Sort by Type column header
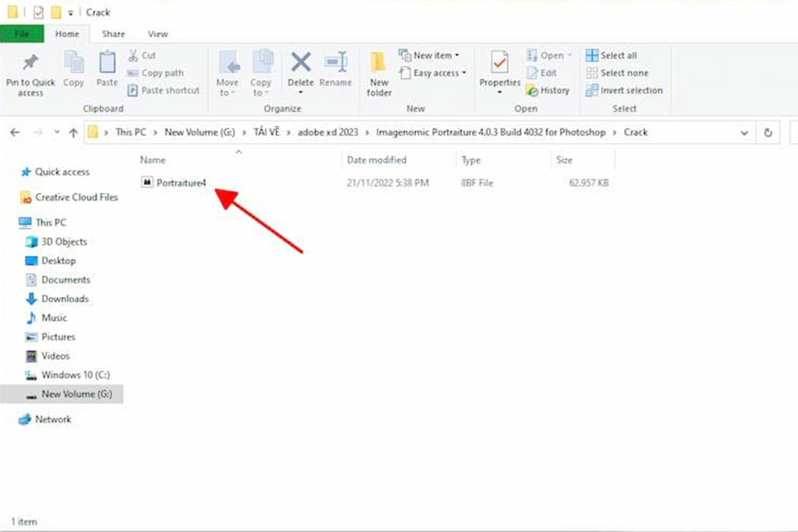Viewport: 798px width, 532px height. tap(471, 160)
